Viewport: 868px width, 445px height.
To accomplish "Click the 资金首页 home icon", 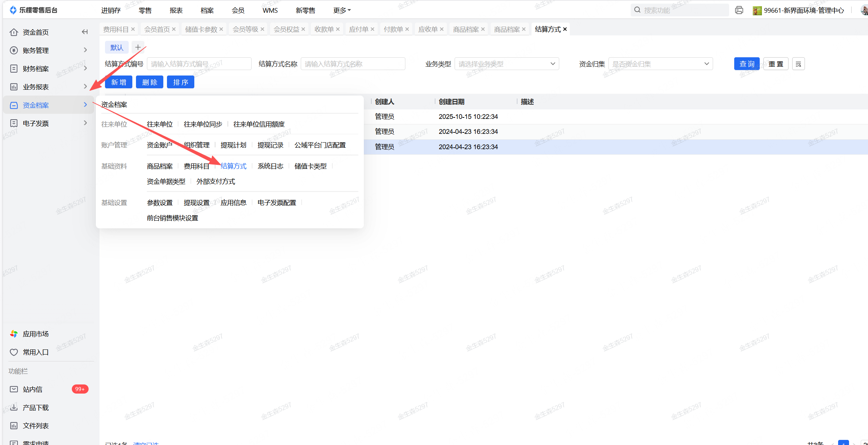I will (14, 32).
